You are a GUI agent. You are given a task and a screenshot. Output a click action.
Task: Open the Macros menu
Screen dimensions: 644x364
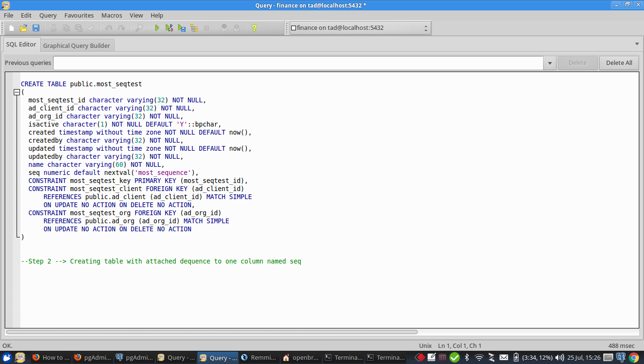[112, 15]
